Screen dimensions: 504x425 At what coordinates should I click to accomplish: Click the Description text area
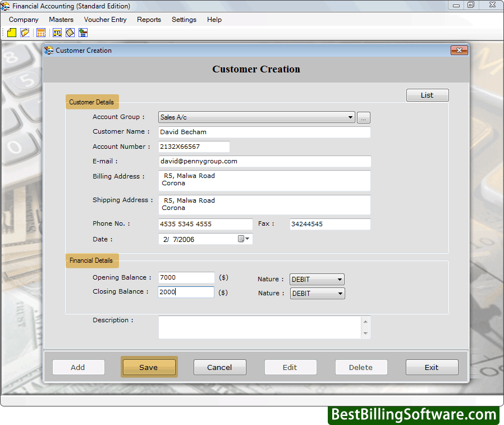click(x=260, y=327)
